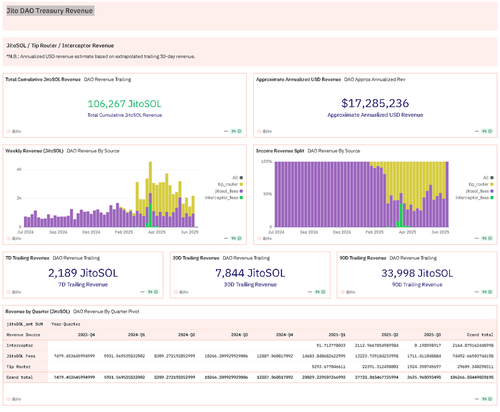Image resolution: width=500 pixels, height=412 pixels.
Task: Select the Interceptor row label in table
Action: (20, 345)
